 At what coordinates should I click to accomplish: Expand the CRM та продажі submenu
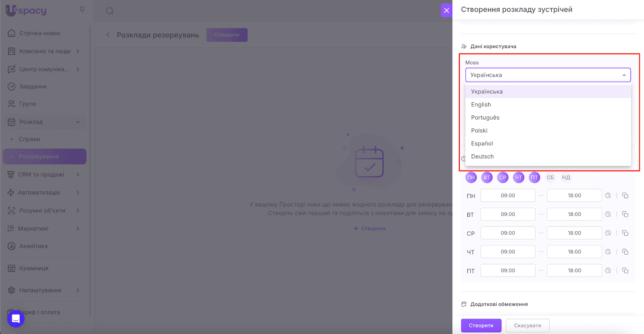78,174
